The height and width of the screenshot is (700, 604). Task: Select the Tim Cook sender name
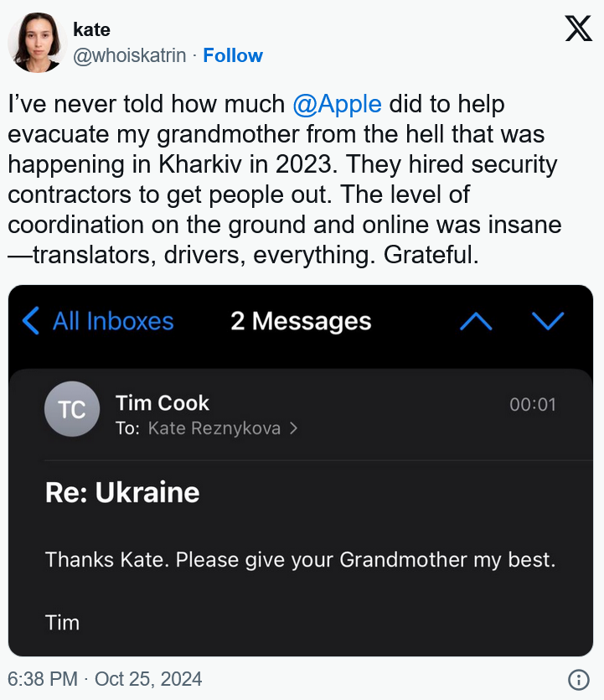coord(163,403)
